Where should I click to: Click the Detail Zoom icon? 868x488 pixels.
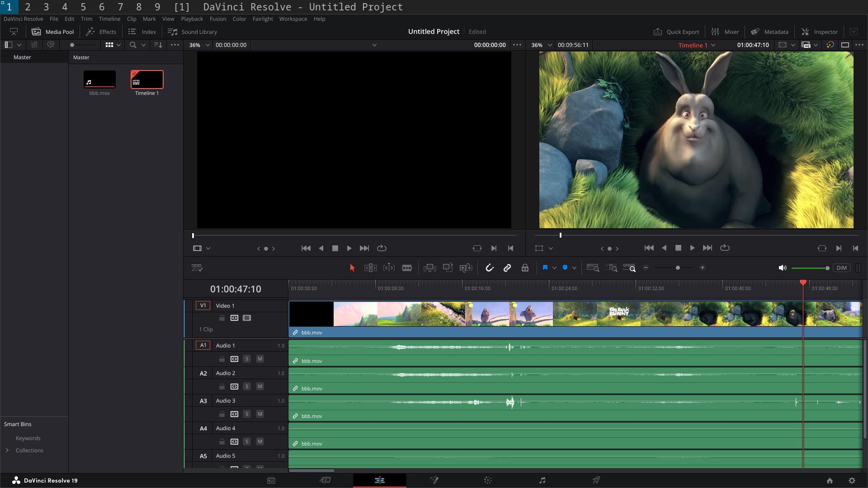(611, 268)
